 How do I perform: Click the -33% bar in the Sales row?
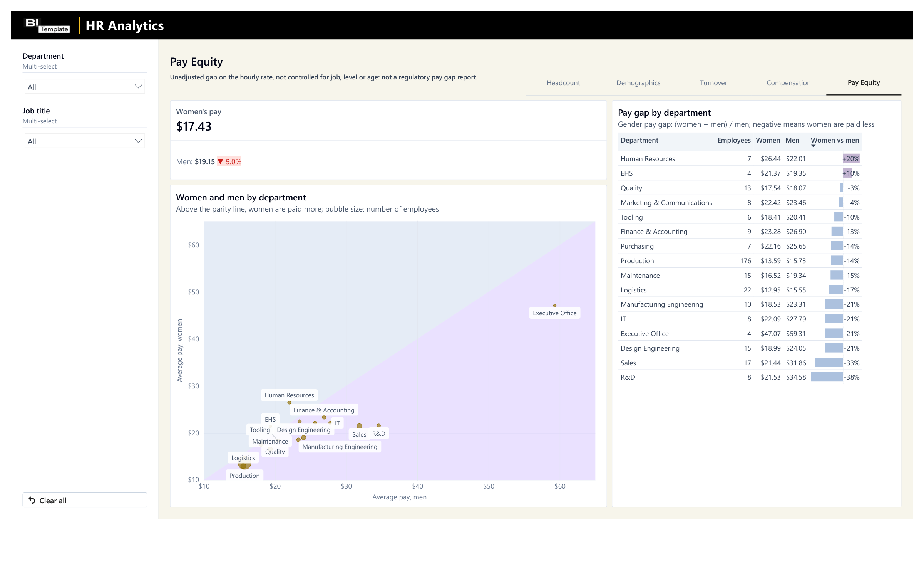(829, 362)
